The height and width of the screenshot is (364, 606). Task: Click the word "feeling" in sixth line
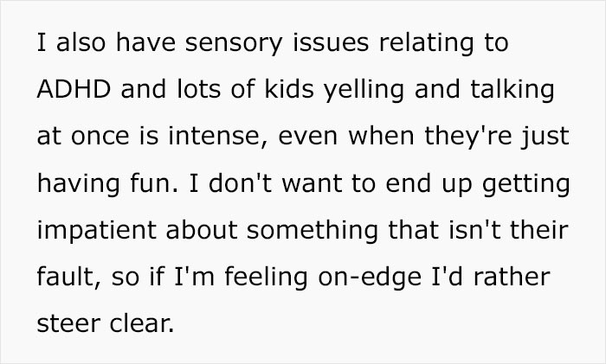coord(267,278)
